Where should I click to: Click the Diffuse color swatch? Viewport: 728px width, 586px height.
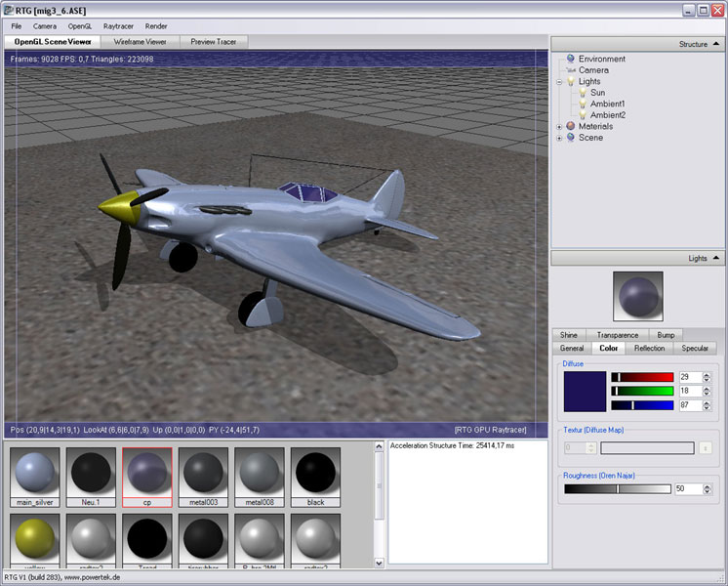point(584,391)
